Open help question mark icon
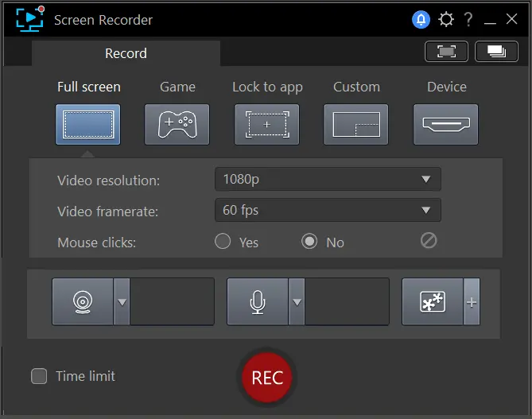This screenshot has height=419, width=532. [468, 20]
